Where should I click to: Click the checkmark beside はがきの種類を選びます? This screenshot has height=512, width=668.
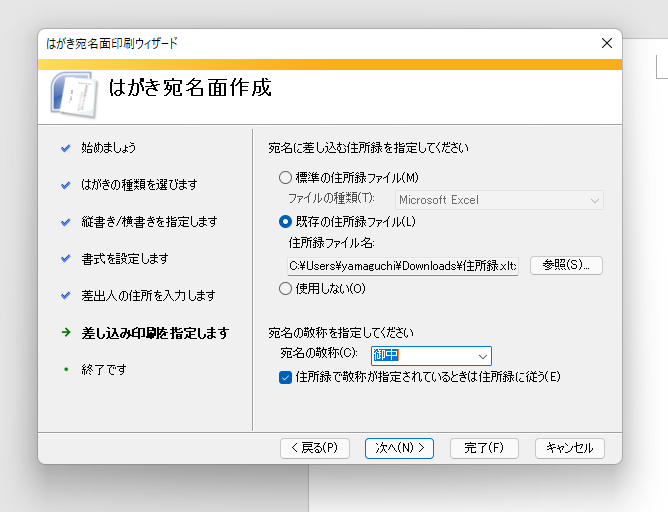click(x=66, y=185)
